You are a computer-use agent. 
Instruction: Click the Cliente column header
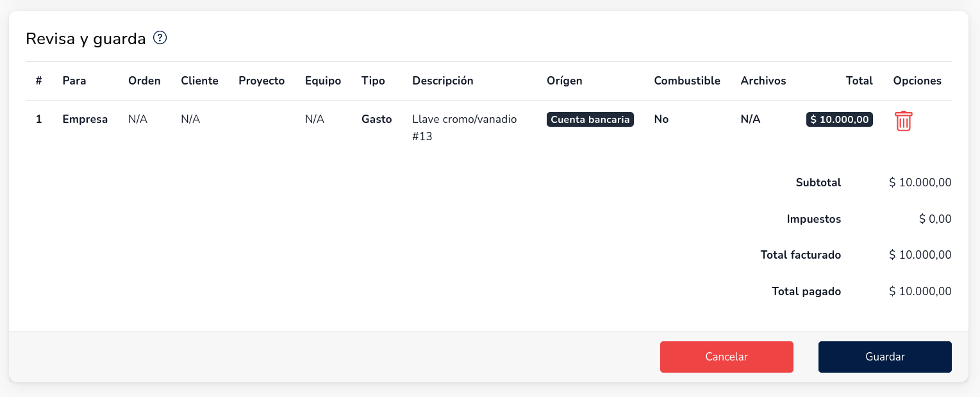click(x=199, y=81)
